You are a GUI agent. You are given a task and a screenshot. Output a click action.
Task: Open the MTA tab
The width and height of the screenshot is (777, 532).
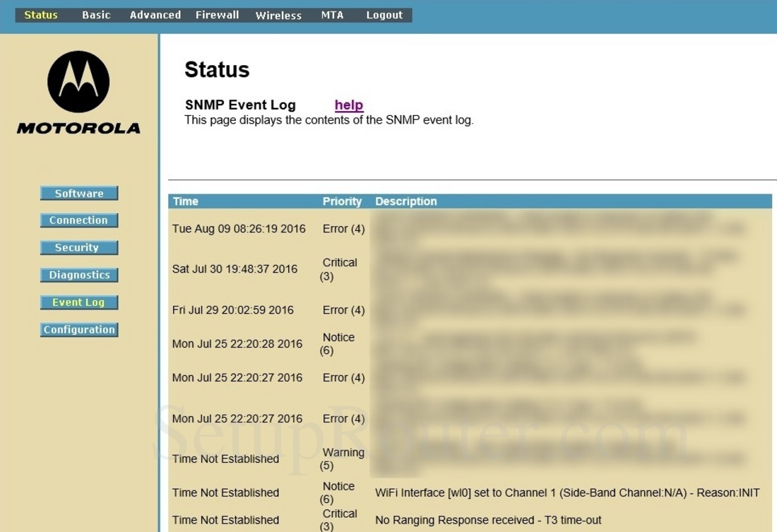(332, 15)
